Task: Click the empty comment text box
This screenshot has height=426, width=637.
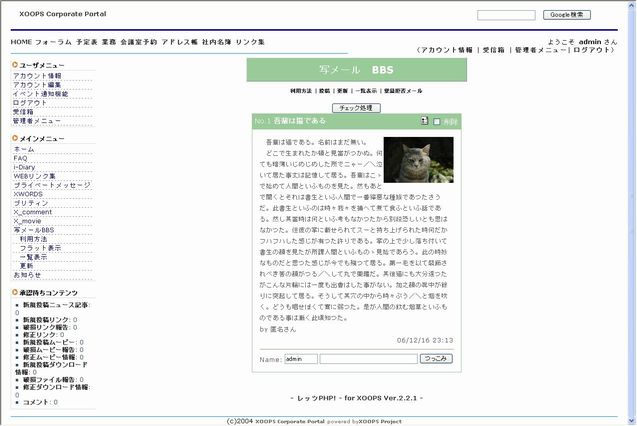Action: [x=367, y=358]
